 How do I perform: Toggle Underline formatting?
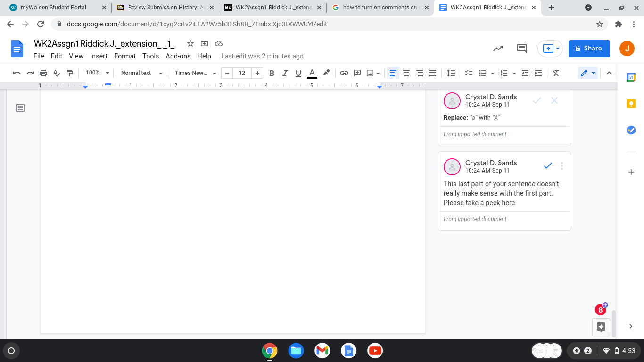coord(298,73)
